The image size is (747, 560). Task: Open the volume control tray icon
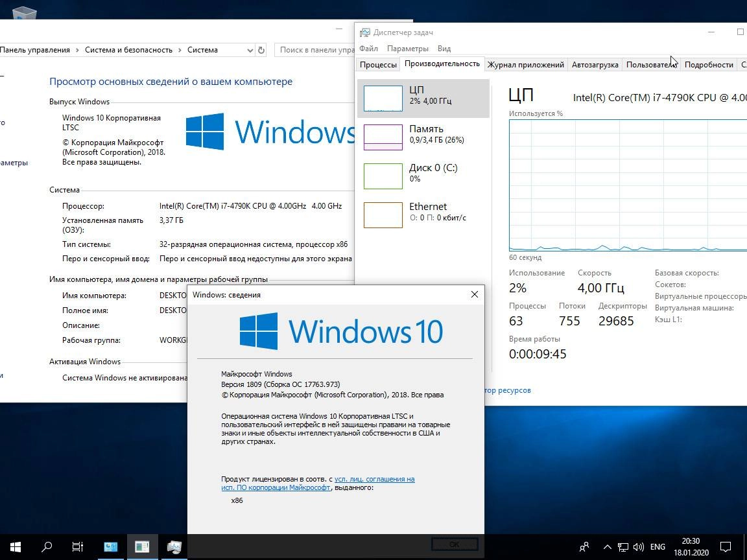[x=638, y=547]
